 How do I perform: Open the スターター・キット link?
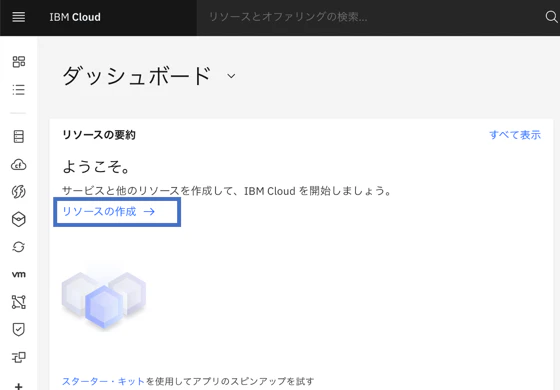104,381
